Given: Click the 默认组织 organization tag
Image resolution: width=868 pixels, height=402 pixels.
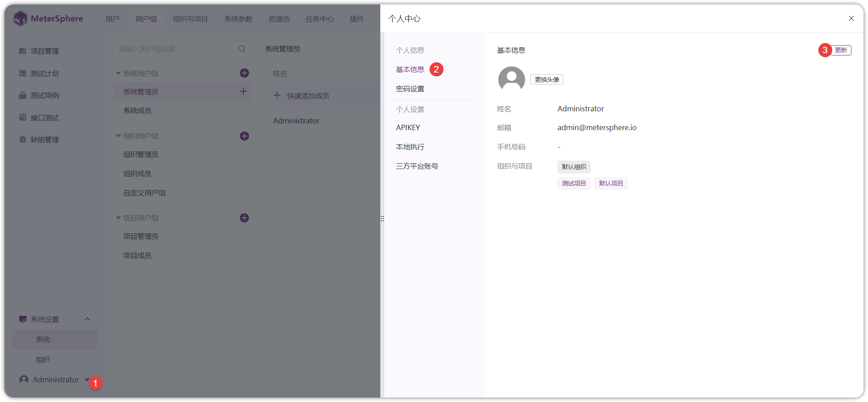Looking at the screenshot, I should (574, 167).
